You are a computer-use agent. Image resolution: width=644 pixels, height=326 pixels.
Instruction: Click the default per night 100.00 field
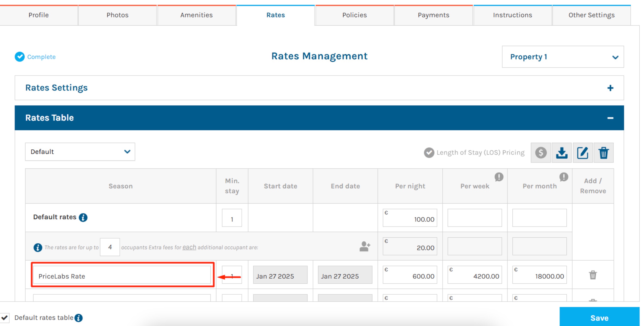tap(410, 218)
